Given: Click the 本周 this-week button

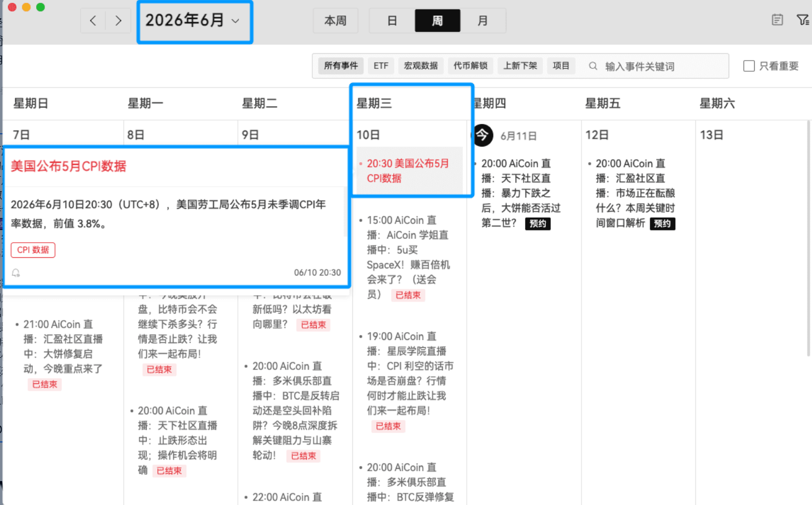Looking at the screenshot, I should (335, 21).
